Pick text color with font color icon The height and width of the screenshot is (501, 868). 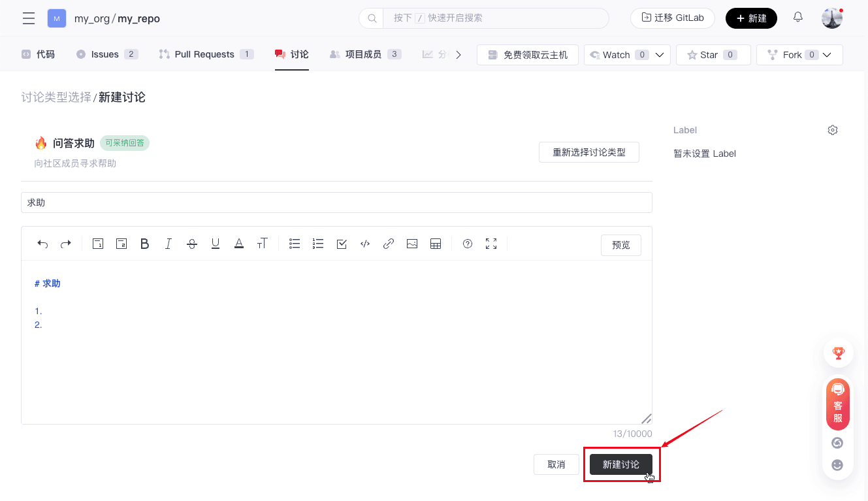coord(239,244)
